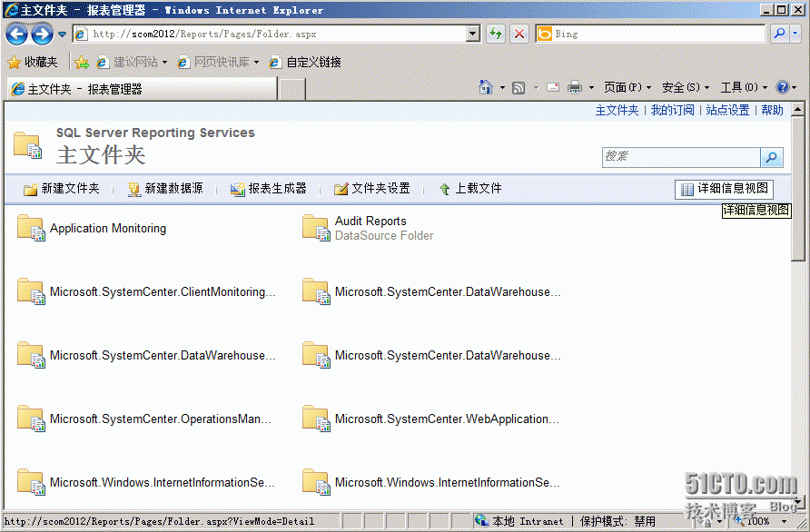Open the Audit Reports folder
Image resolution: width=810 pixels, height=532 pixels.
(x=370, y=222)
